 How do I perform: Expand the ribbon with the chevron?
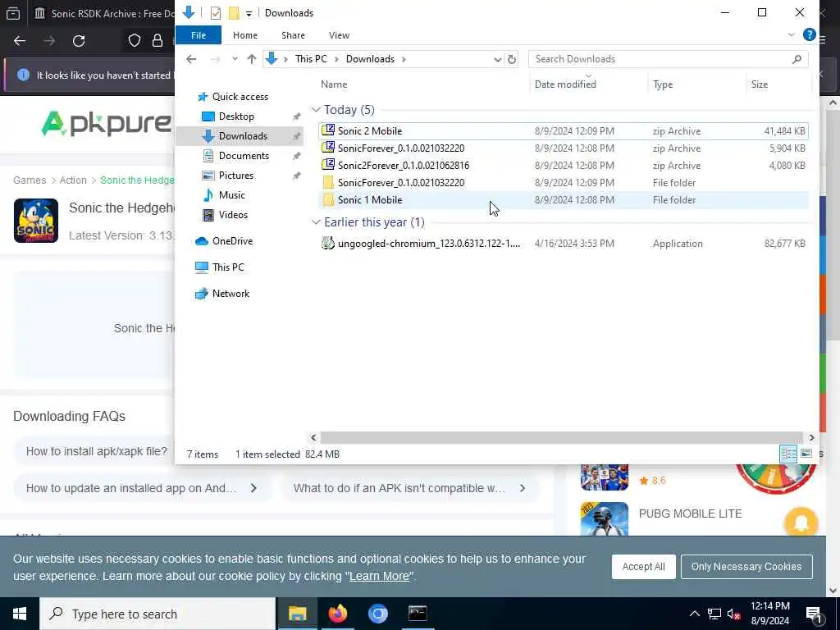[x=792, y=34]
